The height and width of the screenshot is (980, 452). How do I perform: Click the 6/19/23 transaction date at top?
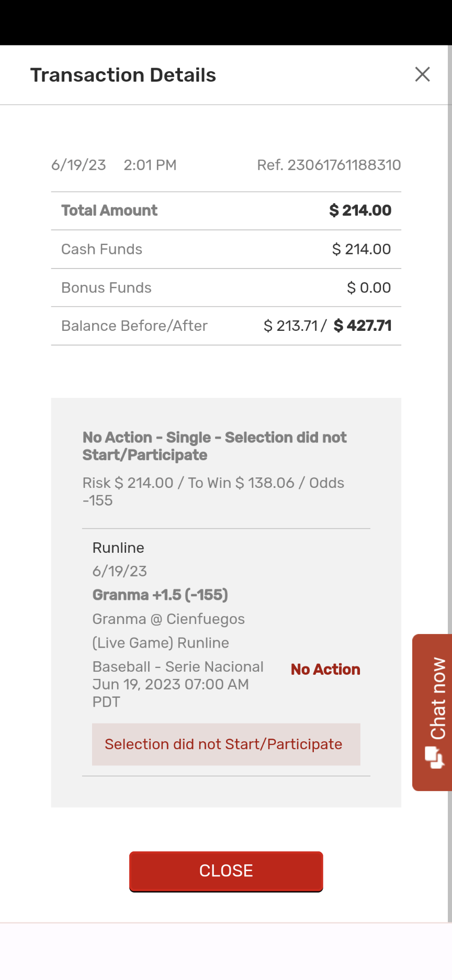78,165
